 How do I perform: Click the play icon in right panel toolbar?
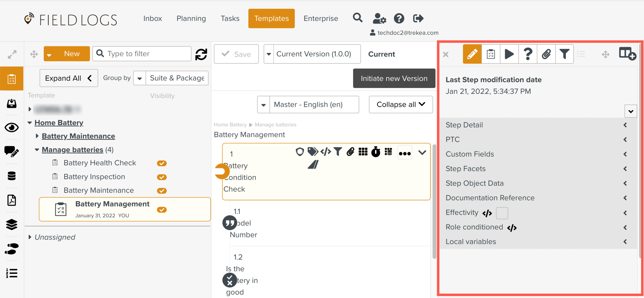509,54
